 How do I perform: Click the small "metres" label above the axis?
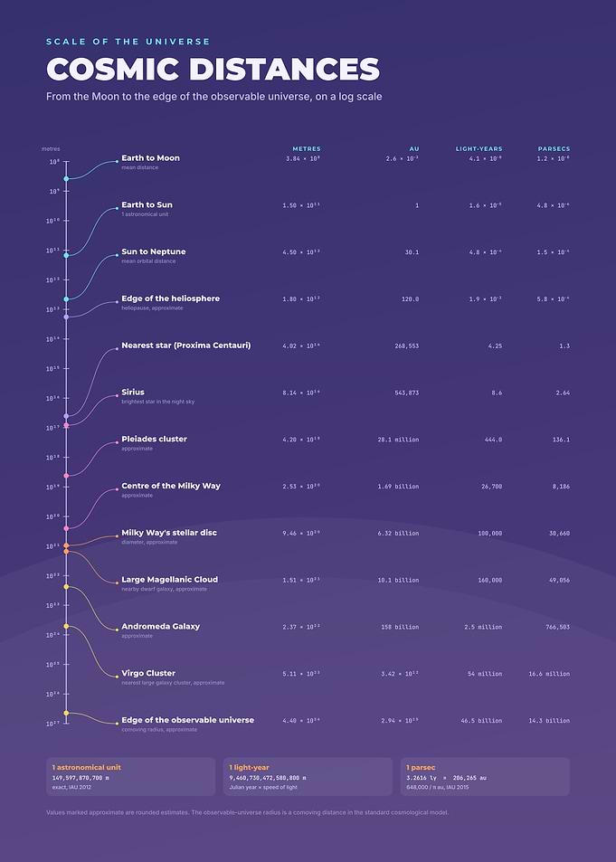coord(51,149)
